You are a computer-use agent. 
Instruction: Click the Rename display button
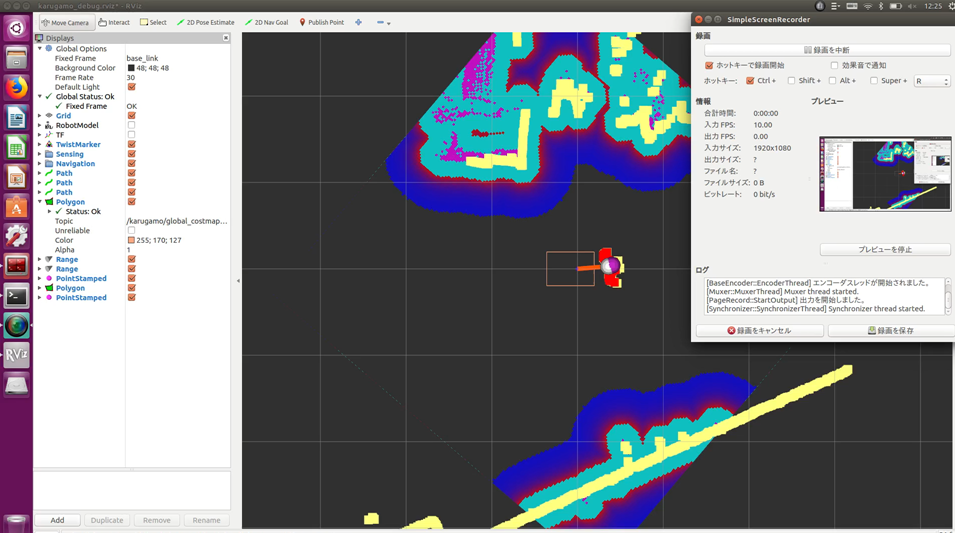point(206,520)
